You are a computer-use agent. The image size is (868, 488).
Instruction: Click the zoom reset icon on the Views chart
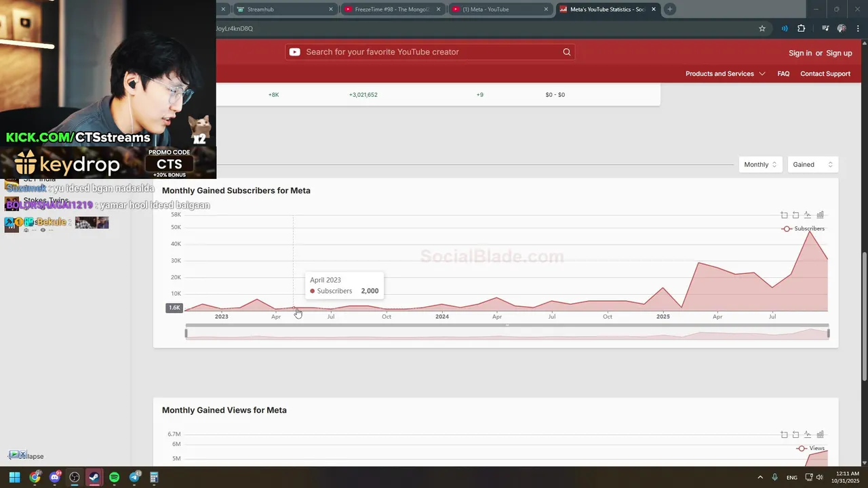795,434
